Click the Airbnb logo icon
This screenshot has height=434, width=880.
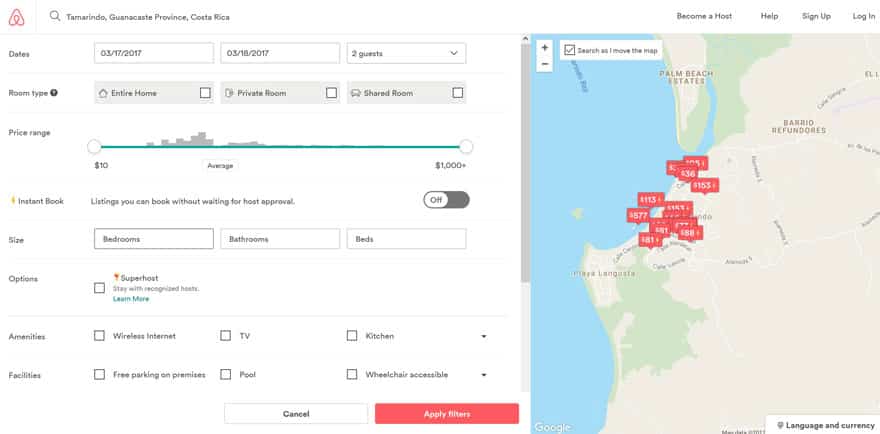pos(16,16)
